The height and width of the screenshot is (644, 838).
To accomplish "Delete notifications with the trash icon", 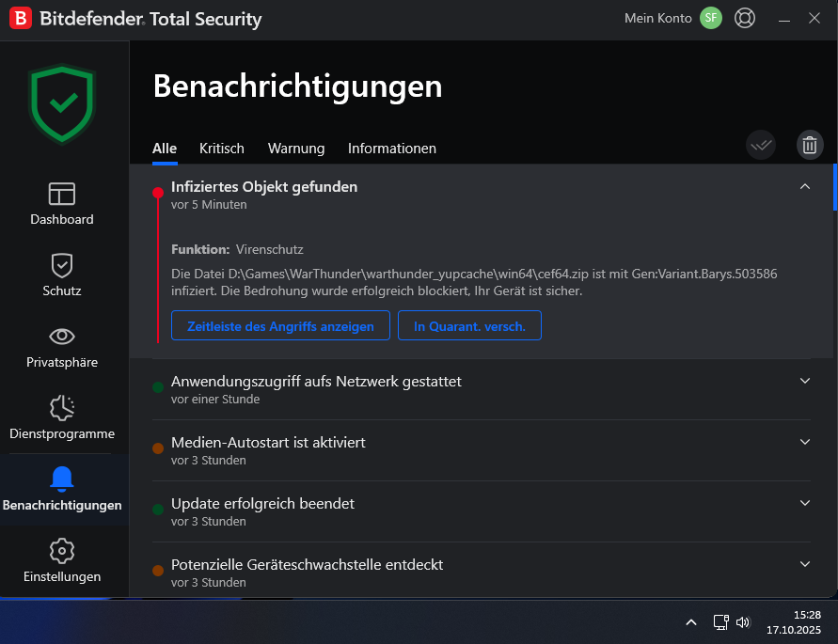I will 810,145.
